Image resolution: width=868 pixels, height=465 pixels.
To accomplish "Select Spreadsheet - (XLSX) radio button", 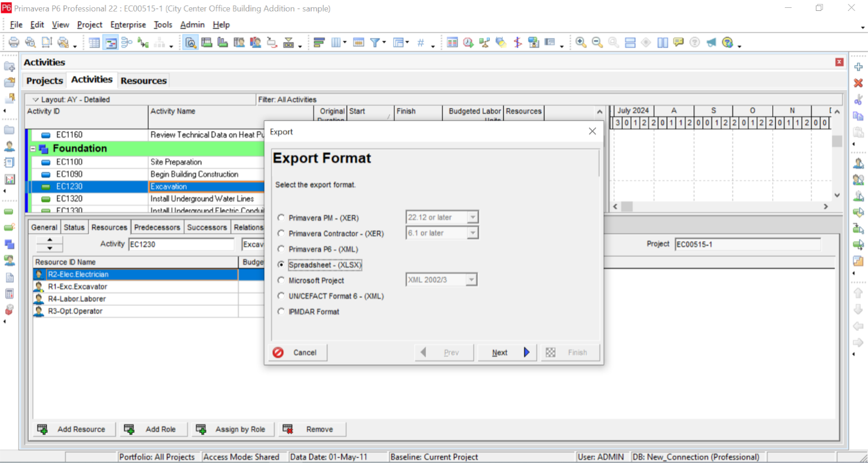I will click(280, 265).
